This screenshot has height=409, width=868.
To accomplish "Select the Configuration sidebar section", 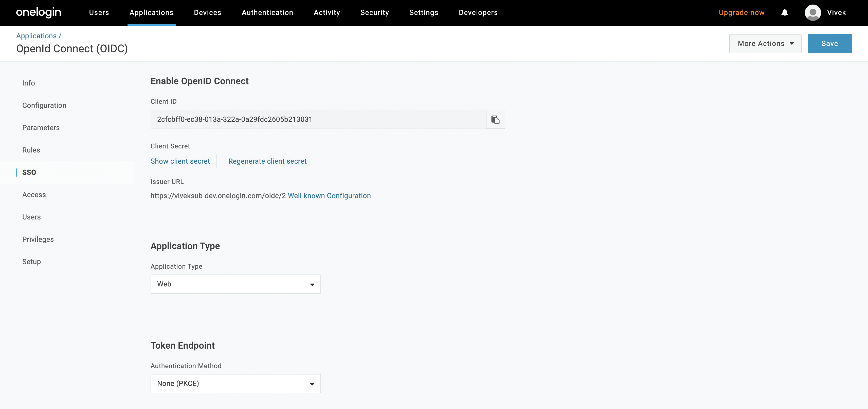I will [44, 105].
